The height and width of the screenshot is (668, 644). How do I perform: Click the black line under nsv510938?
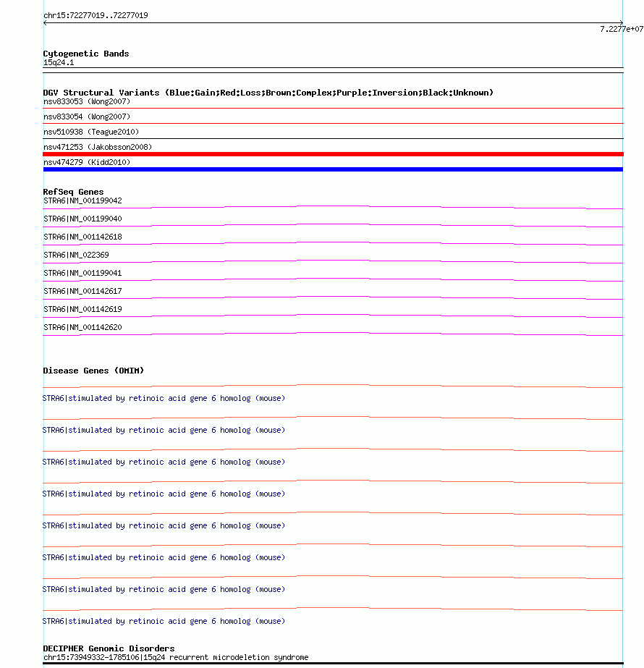(333, 139)
